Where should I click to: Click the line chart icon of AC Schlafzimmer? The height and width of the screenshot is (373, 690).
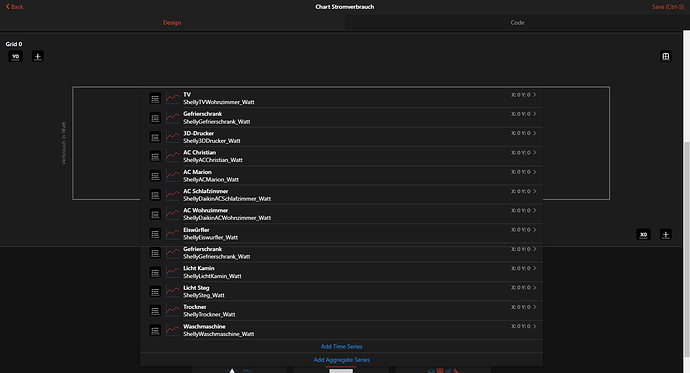[x=173, y=195]
